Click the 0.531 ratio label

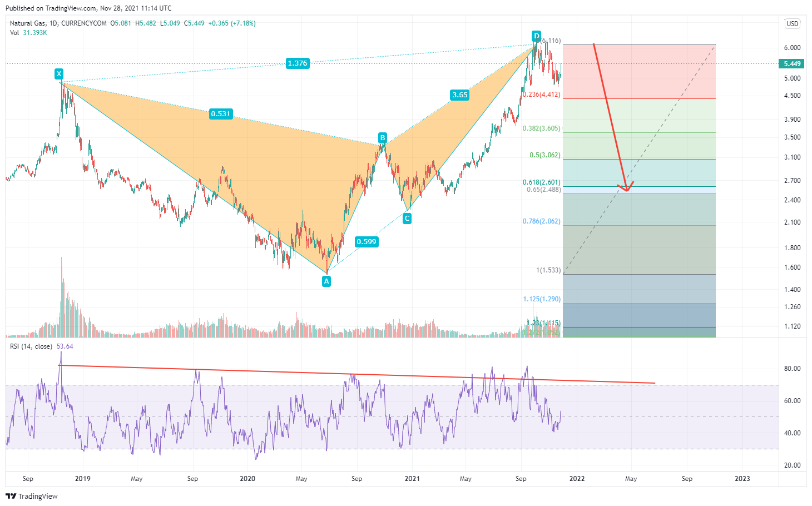coord(220,114)
